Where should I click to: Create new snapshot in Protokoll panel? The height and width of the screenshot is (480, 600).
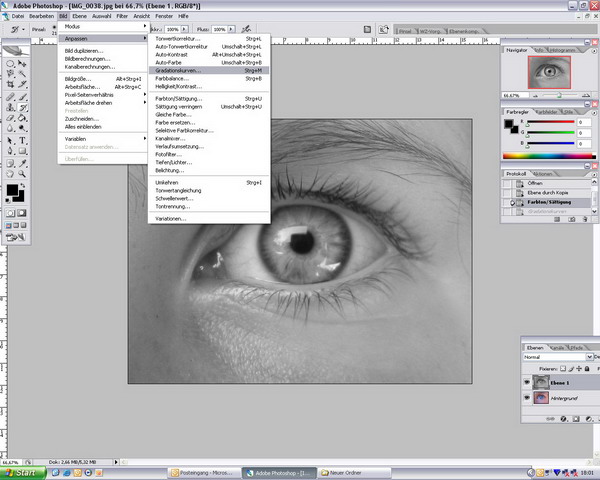point(571,219)
